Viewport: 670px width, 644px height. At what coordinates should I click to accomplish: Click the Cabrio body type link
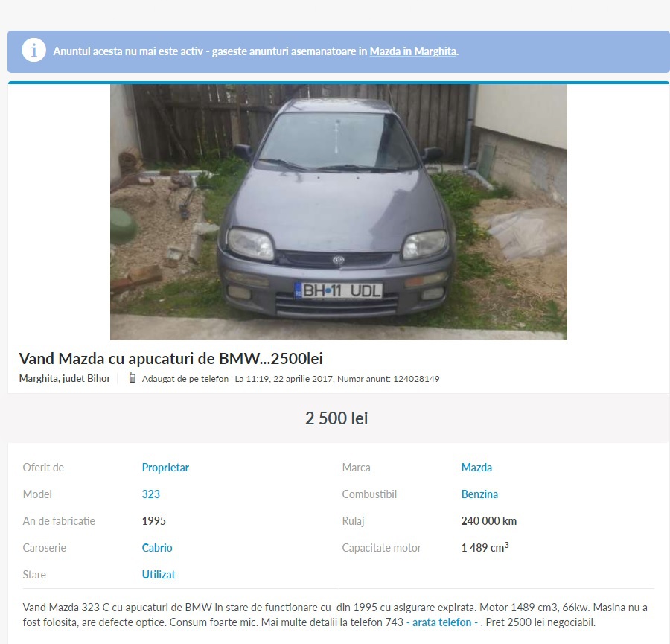coord(157,548)
